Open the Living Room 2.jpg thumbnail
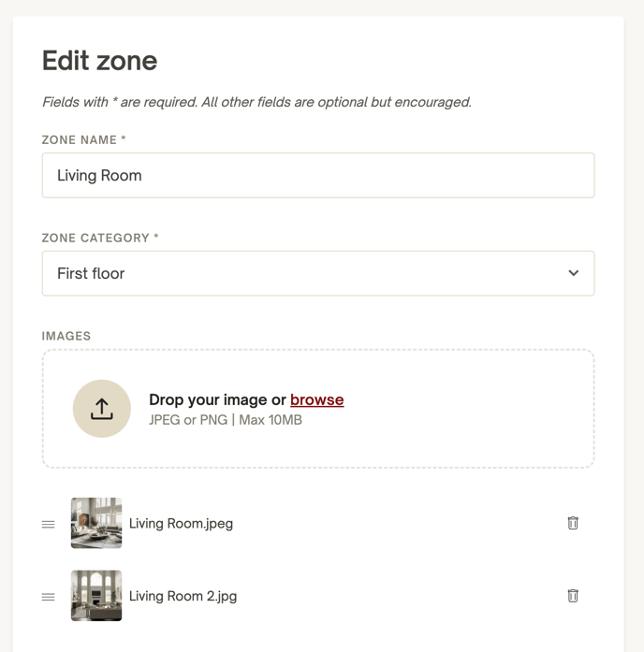Screen dimensions: 644x652 96,596
